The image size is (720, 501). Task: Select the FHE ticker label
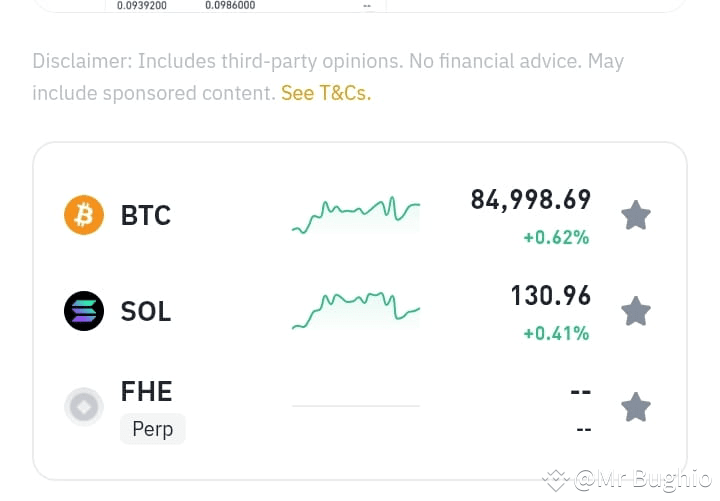[146, 391]
